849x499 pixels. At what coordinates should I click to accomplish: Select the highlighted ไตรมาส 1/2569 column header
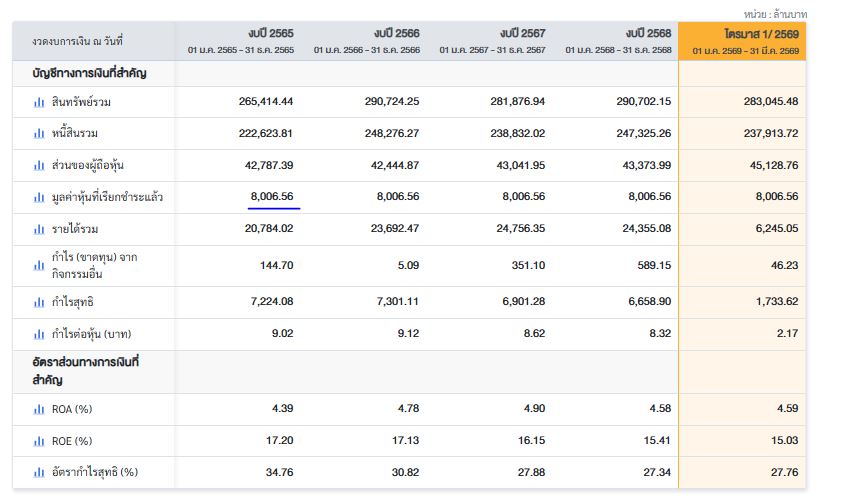pyautogui.click(x=742, y=41)
